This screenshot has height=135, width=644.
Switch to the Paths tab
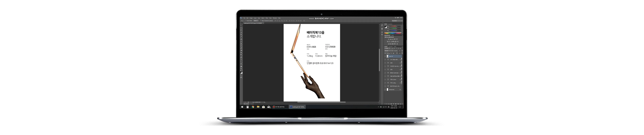395,47
